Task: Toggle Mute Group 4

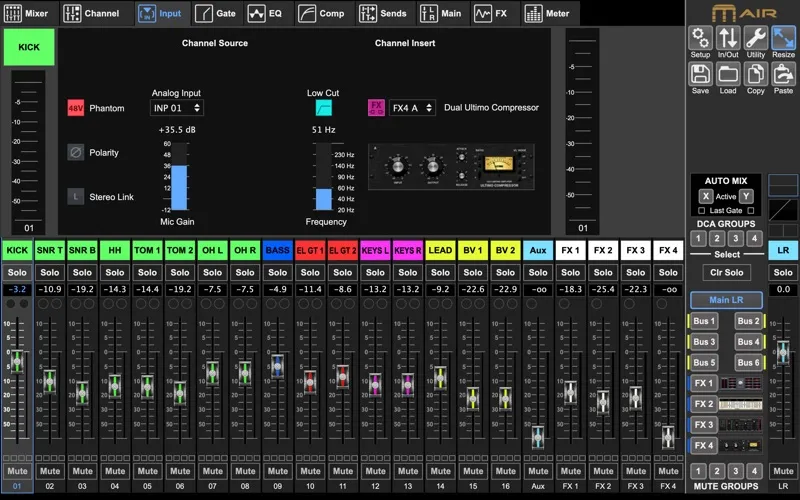Action: (754, 470)
